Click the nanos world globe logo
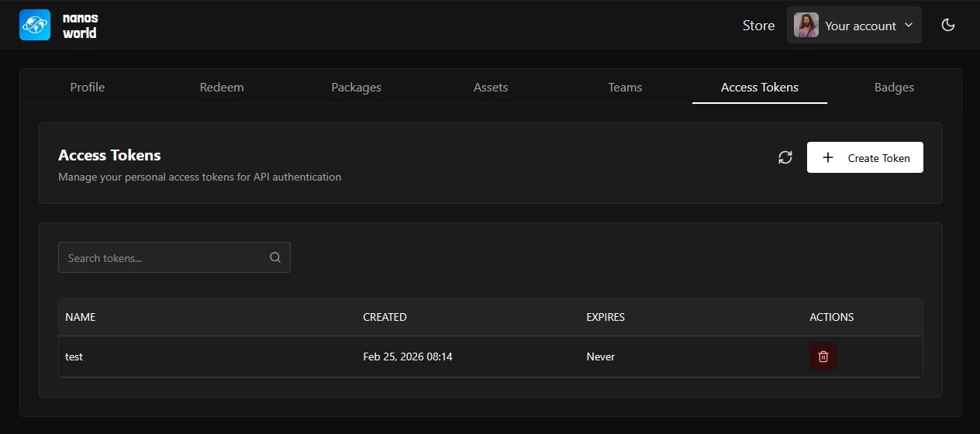The height and width of the screenshot is (434, 980). pyautogui.click(x=35, y=25)
